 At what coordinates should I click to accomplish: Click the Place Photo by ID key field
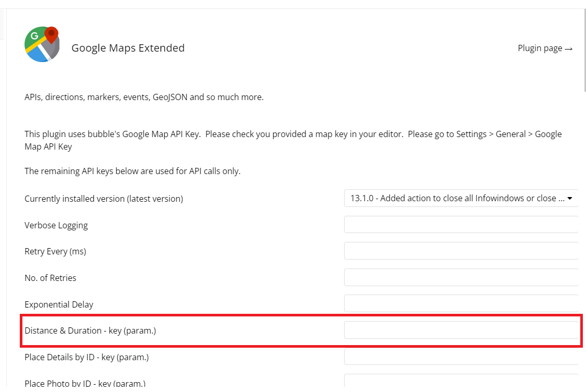[461, 381]
